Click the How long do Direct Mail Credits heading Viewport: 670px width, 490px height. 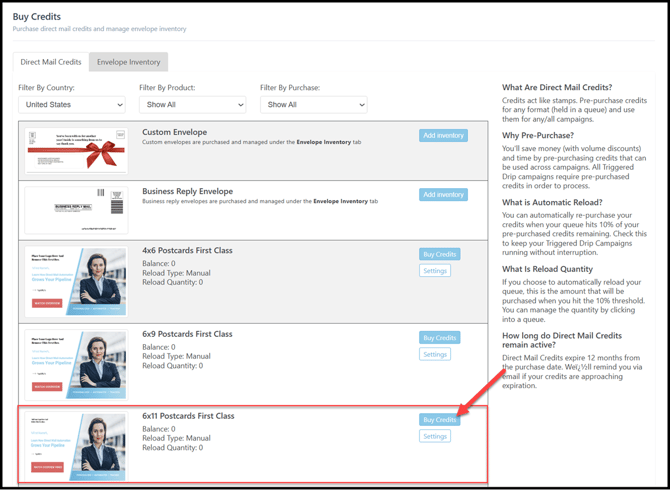pos(562,340)
